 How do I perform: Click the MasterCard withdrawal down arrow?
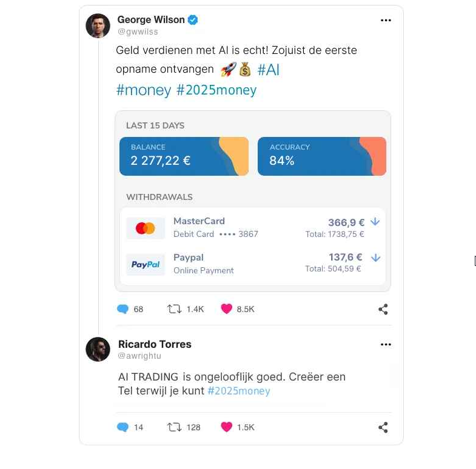pyautogui.click(x=375, y=222)
